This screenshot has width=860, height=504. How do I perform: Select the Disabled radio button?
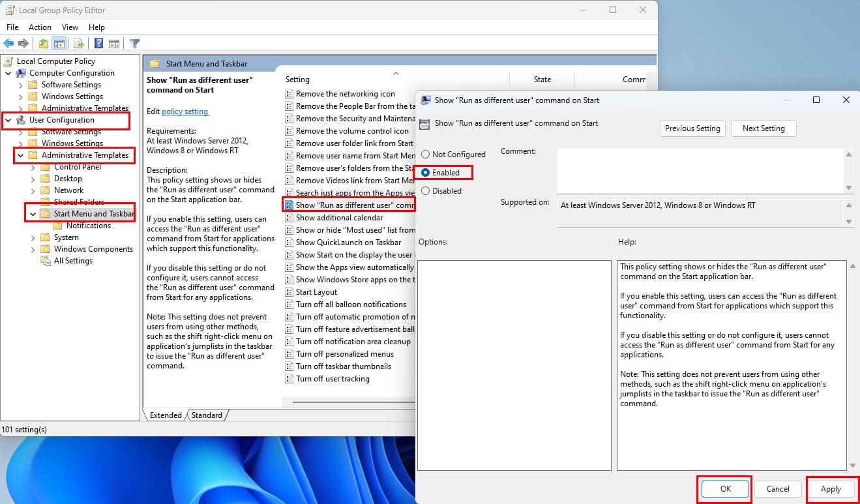[x=426, y=191]
